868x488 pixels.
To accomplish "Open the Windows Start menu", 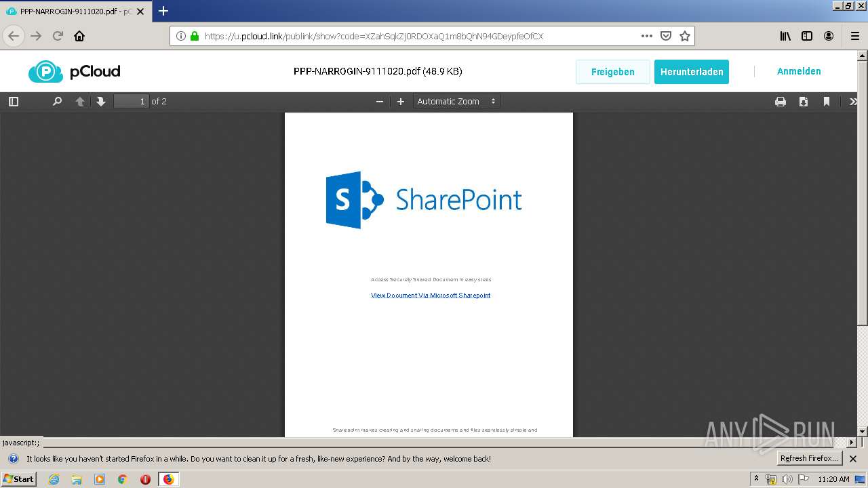I will coord(18,479).
